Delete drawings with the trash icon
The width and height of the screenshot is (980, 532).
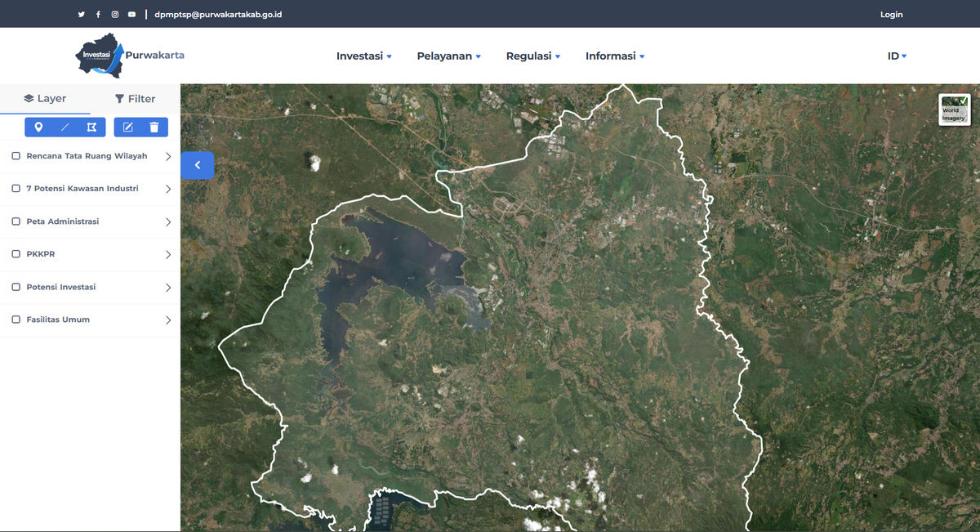pyautogui.click(x=154, y=127)
